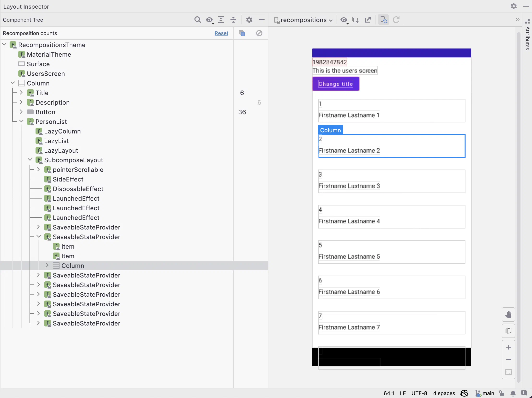Click UTF-8 encoding in status bar
The width and height of the screenshot is (532, 398).
point(419,393)
